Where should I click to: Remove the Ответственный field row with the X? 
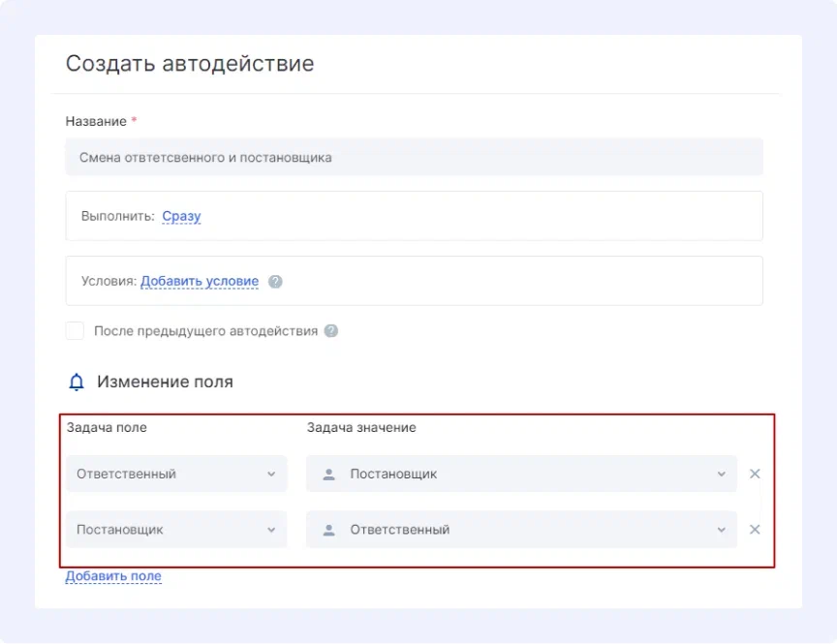[755, 474]
